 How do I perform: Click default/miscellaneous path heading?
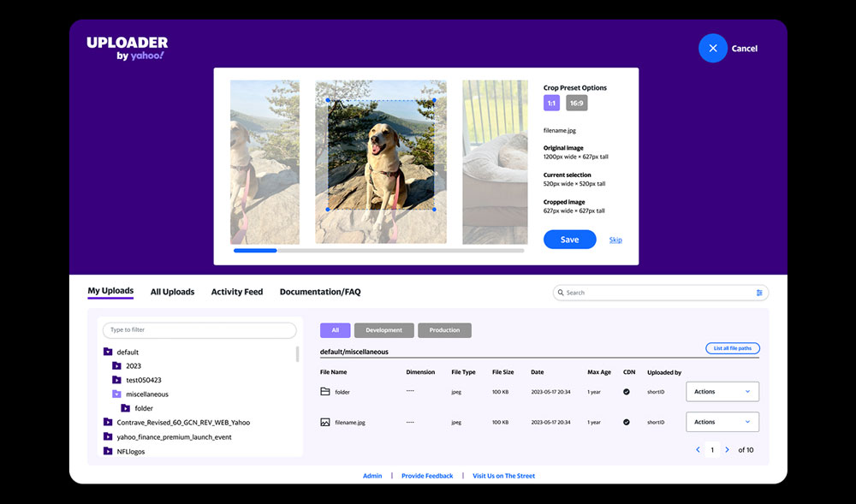coord(354,352)
